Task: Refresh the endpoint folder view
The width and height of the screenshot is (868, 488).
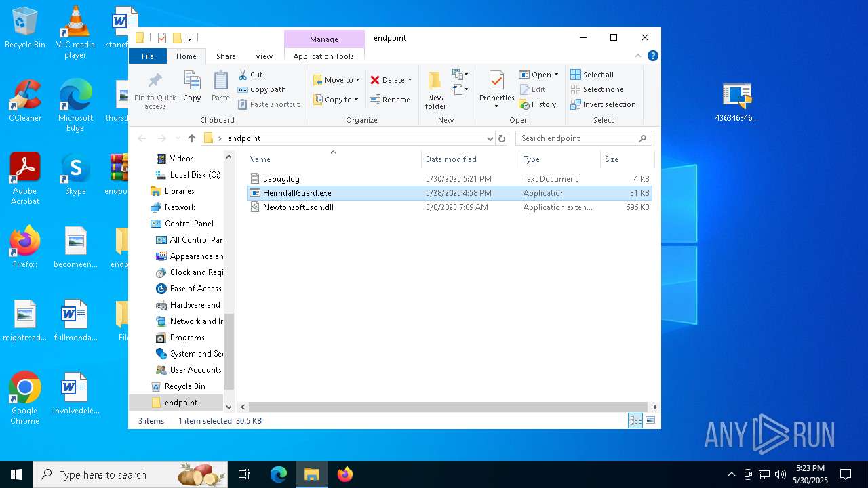Action: point(502,138)
